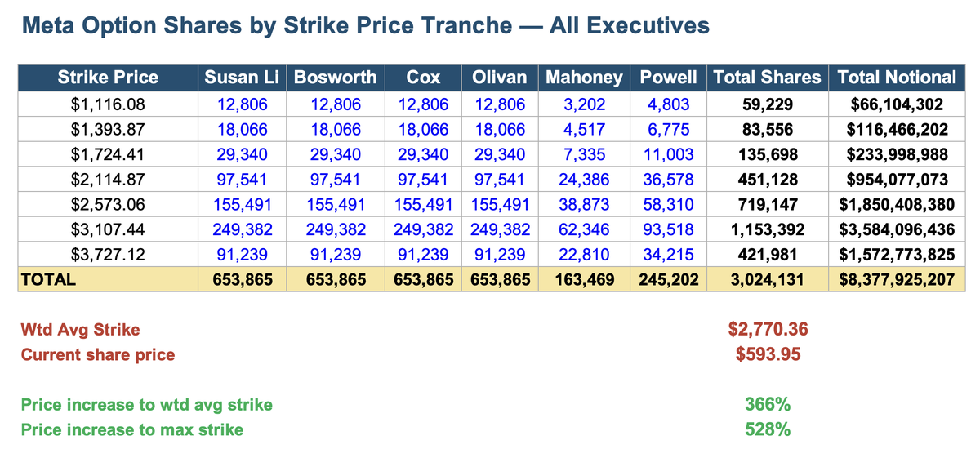Image resolution: width=980 pixels, height=458 pixels.
Task: Click the $2,114.87 strike price cell
Action: tap(108, 180)
